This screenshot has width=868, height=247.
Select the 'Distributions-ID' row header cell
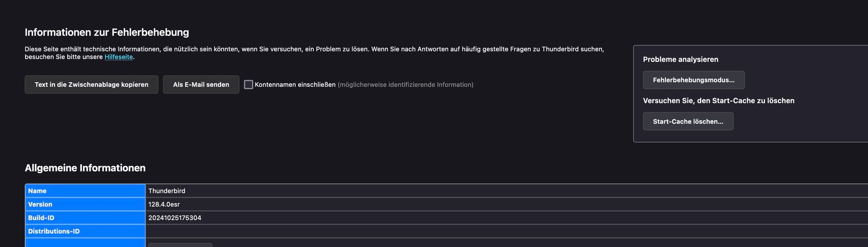[85, 231]
